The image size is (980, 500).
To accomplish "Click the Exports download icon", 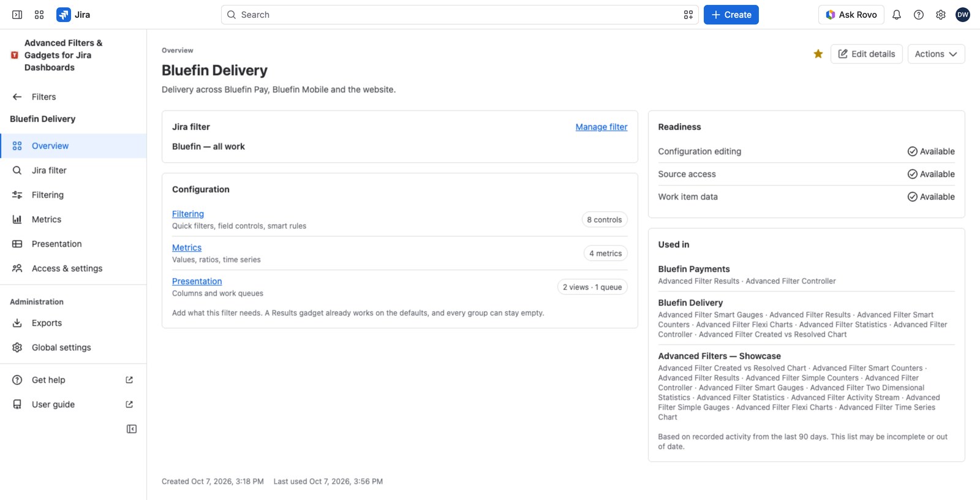I will point(17,323).
